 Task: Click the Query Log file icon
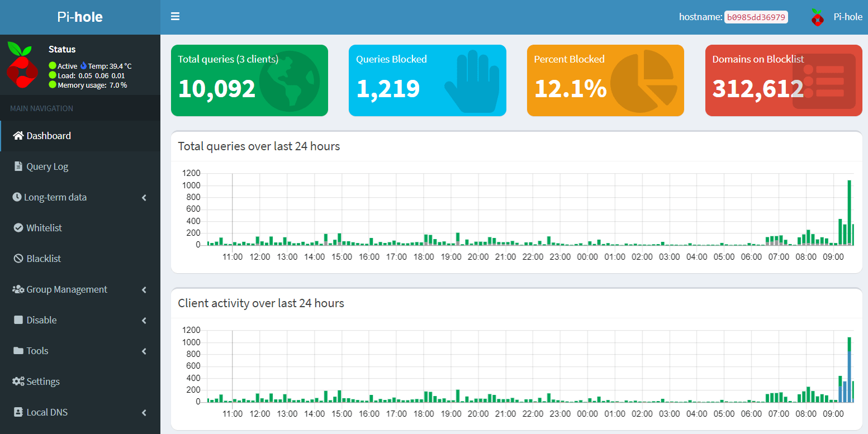pyautogui.click(x=18, y=166)
